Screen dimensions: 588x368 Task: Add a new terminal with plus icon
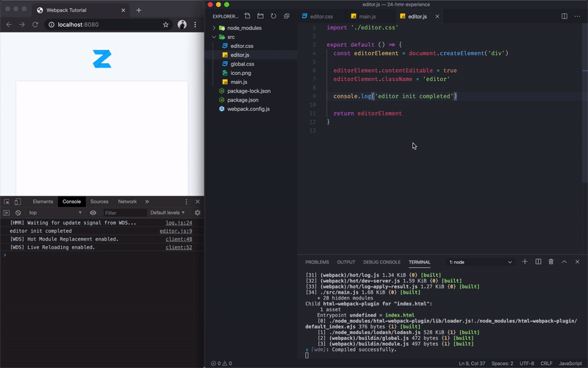coord(525,262)
